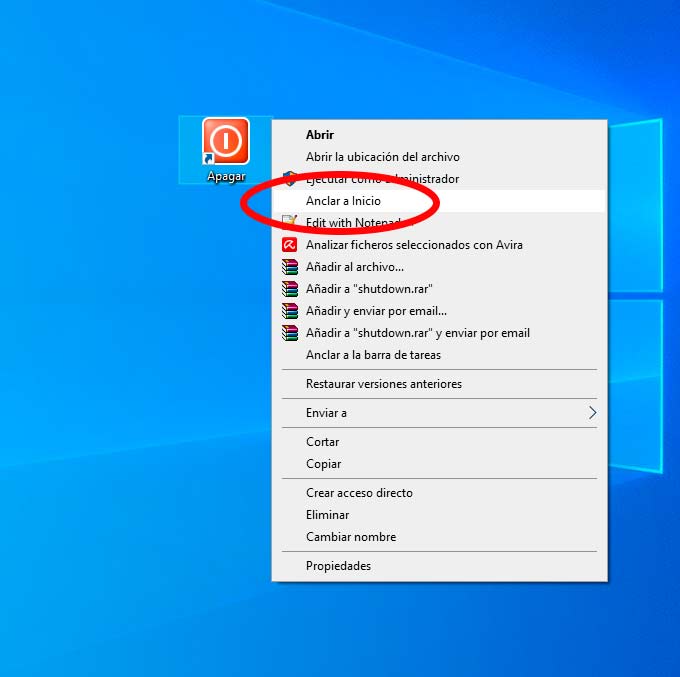Select Añadir al archivo... option

pos(439,267)
